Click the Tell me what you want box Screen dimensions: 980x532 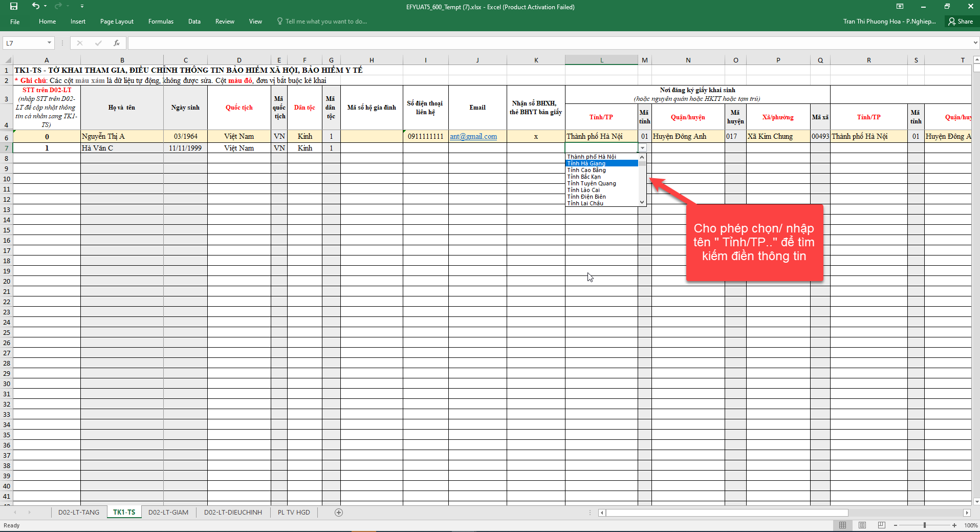point(325,22)
